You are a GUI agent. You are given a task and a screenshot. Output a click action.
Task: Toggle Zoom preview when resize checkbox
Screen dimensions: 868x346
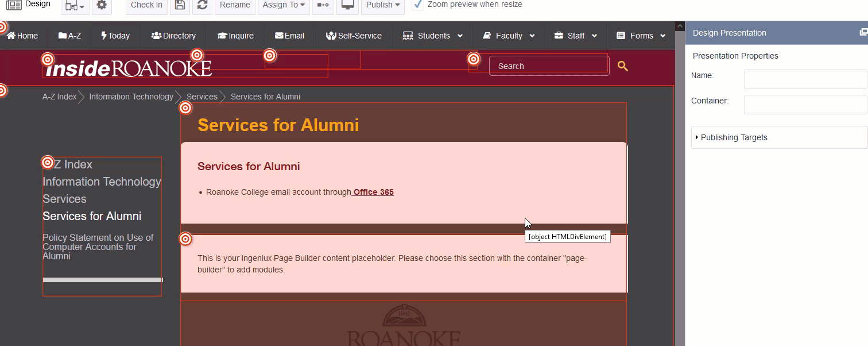click(x=418, y=5)
